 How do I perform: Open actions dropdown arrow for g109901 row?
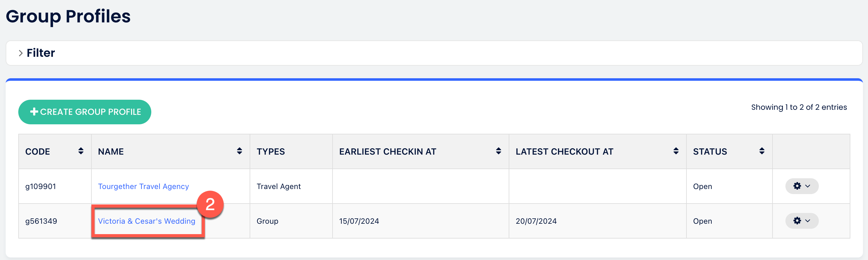point(808,186)
